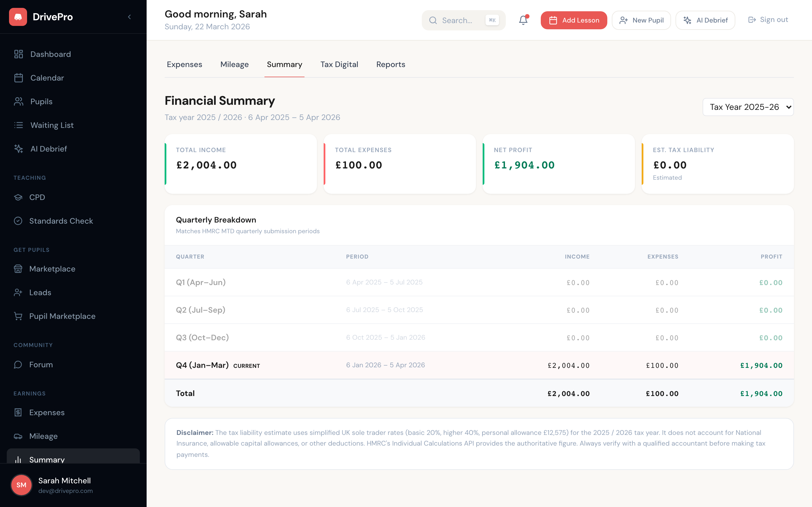
Task: Open the Pupil Marketplace section
Action: (x=62, y=316)
